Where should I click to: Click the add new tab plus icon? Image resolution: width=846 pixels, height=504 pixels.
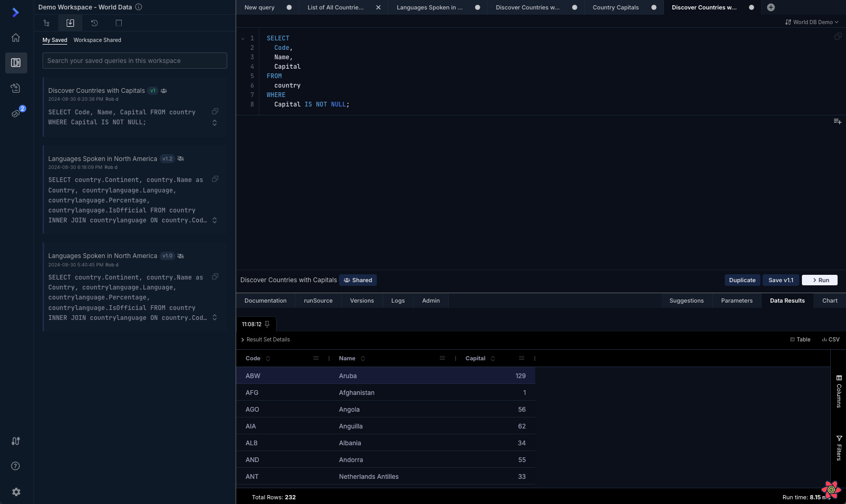click(770, 7)
